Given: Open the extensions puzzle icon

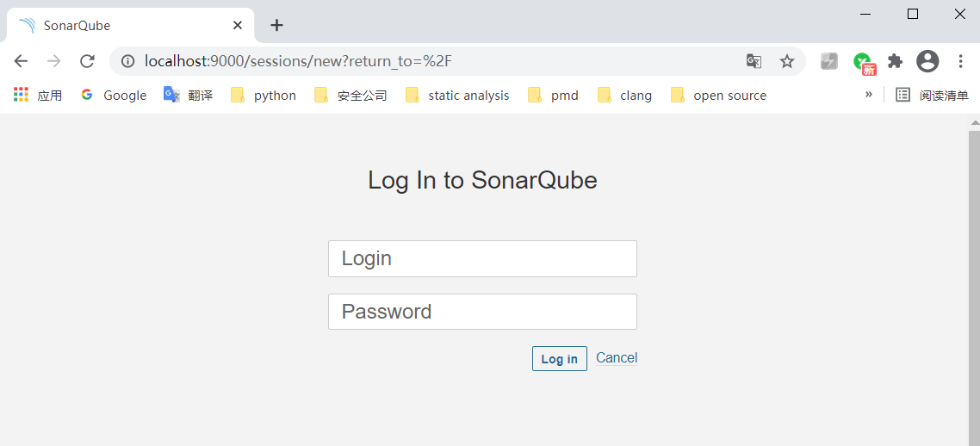Looking at the screenshot, I should point(895,61).
